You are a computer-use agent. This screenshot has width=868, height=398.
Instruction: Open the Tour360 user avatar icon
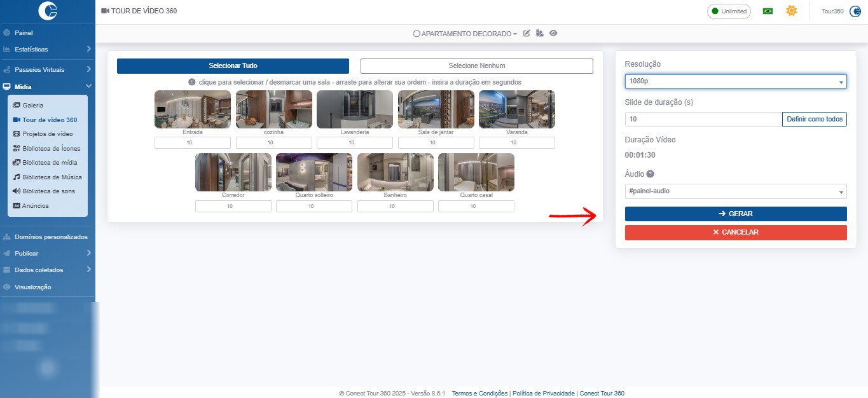(855, 11)
